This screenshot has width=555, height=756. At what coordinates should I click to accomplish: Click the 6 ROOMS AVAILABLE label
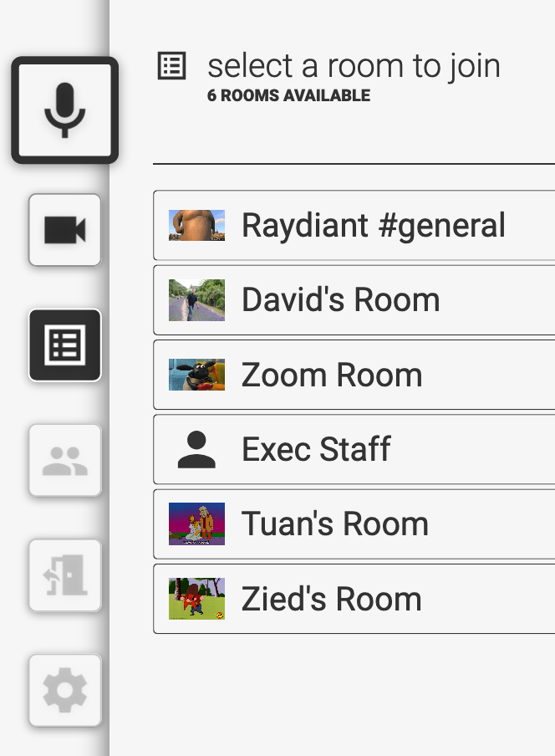tap(288, 95)
